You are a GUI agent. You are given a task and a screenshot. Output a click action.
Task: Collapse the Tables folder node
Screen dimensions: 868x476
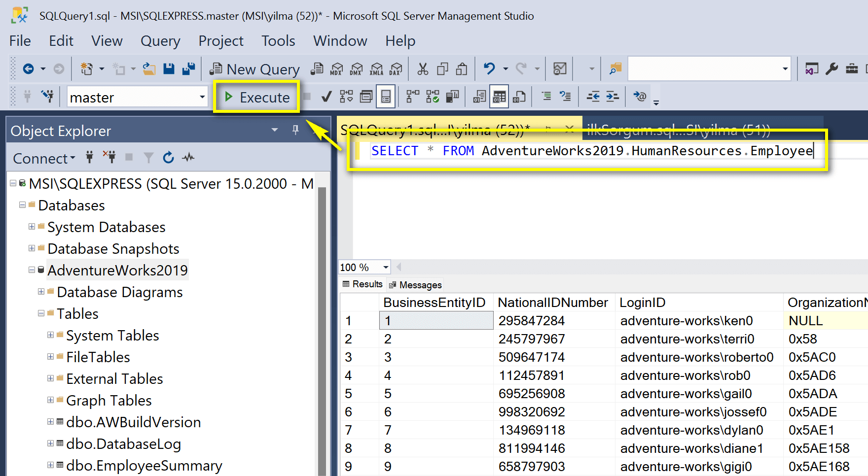click(x=41, y=313)
